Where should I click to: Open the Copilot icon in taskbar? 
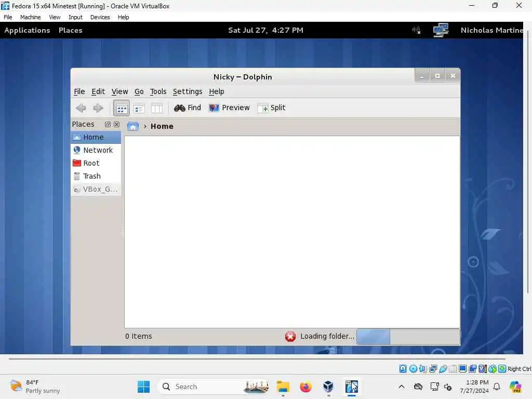pos(515,387)
